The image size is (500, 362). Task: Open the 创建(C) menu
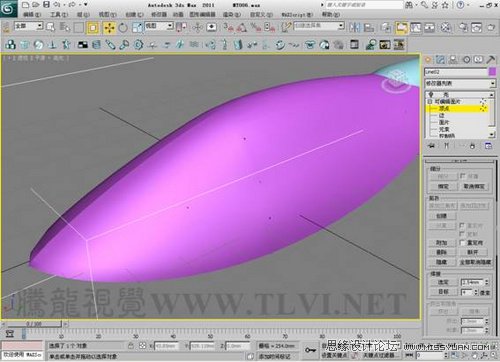click(x=134, y=15)
